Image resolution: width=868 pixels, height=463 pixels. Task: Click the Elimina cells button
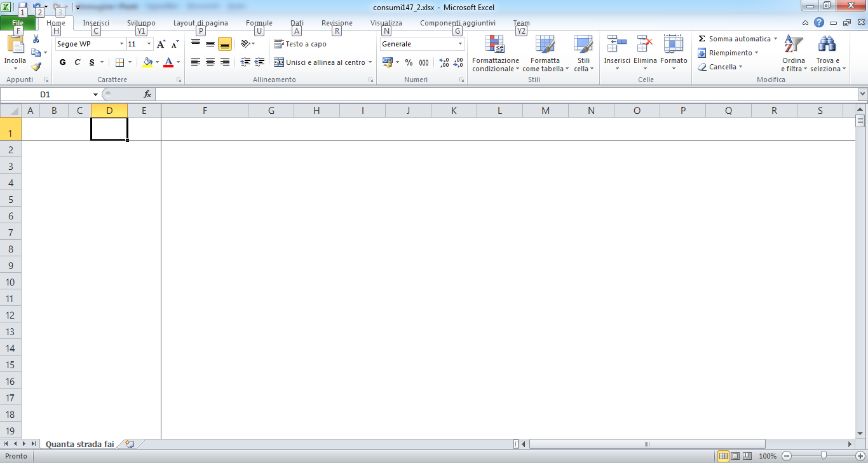click(645, 53)
